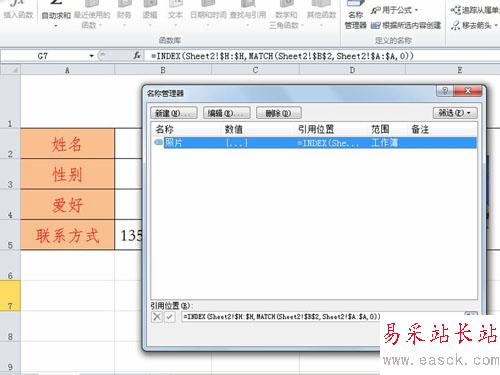This screenshot has height=375, width=500.
Task: Click the 工作簿 scope value in list
Action: click(x=385, y=143)
